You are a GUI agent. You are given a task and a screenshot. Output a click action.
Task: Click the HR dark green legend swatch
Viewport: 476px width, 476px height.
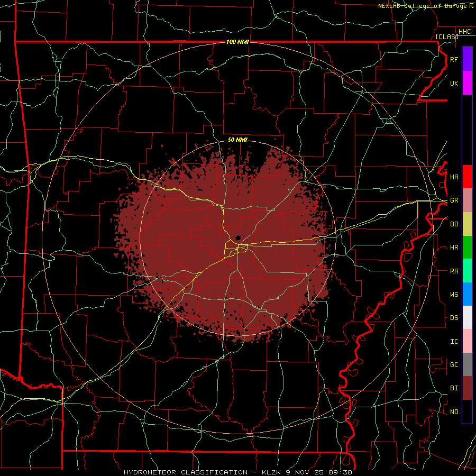(467, 247)
